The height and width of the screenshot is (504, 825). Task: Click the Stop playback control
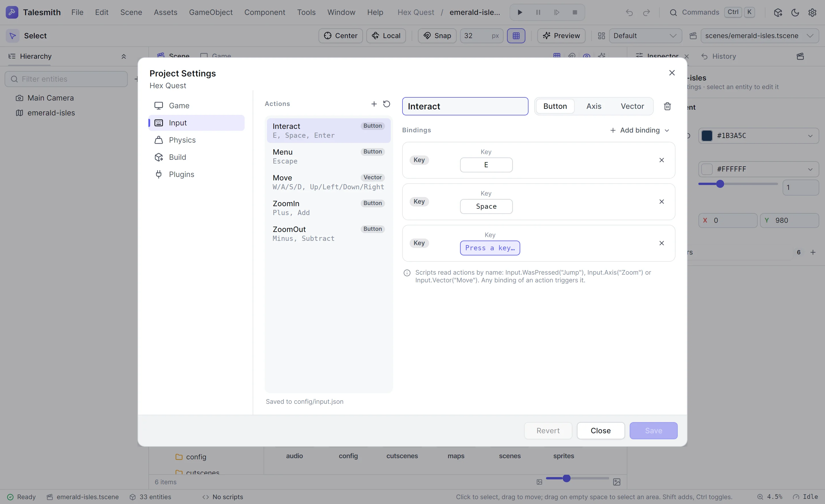575,12
